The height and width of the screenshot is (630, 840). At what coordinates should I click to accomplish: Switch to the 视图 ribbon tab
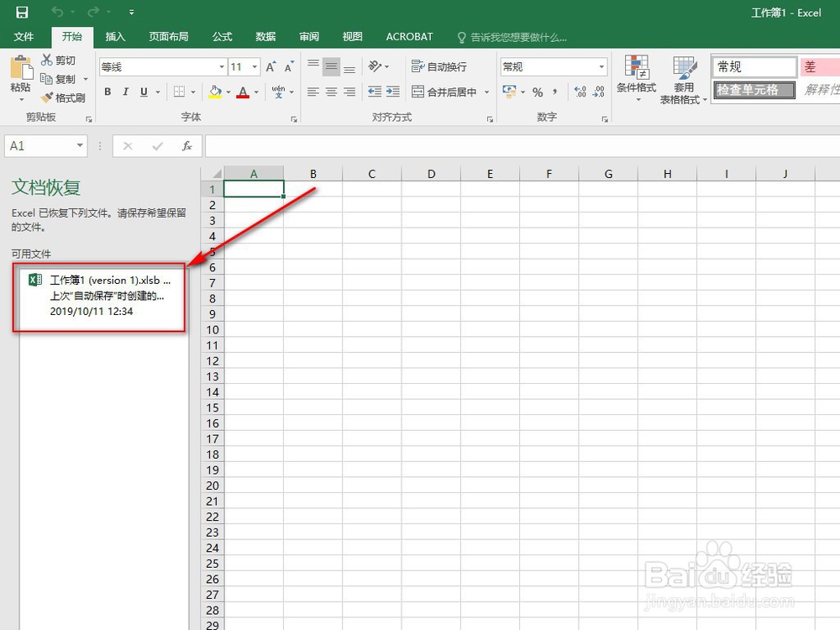coord(353,36)
